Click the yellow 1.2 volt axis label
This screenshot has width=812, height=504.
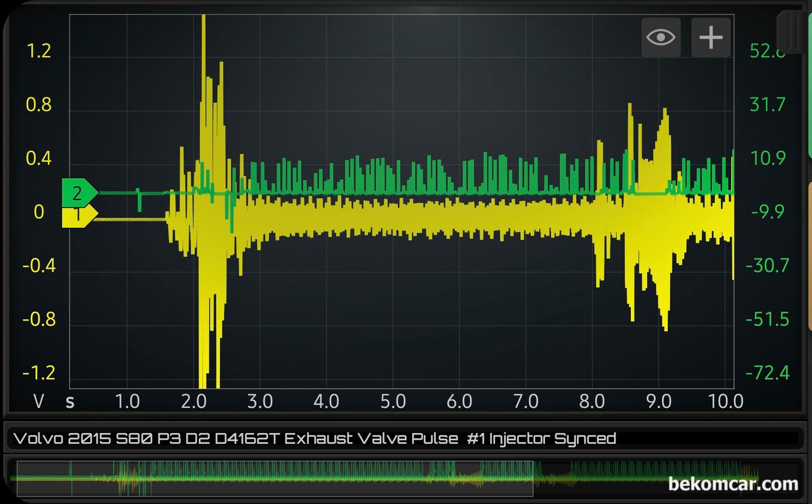[x=38, y=51]
